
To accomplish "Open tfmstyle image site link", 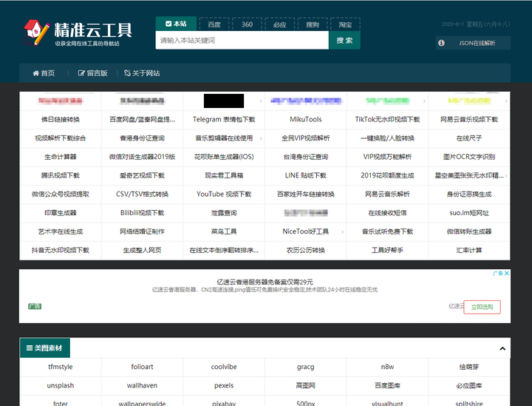I will coord(61,367).
